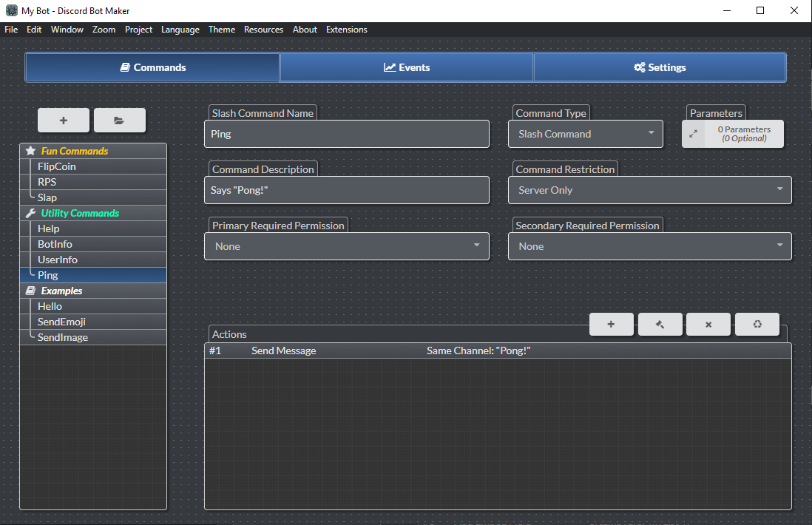Select the Slap command
812x525 pixels.
[93, 197]
